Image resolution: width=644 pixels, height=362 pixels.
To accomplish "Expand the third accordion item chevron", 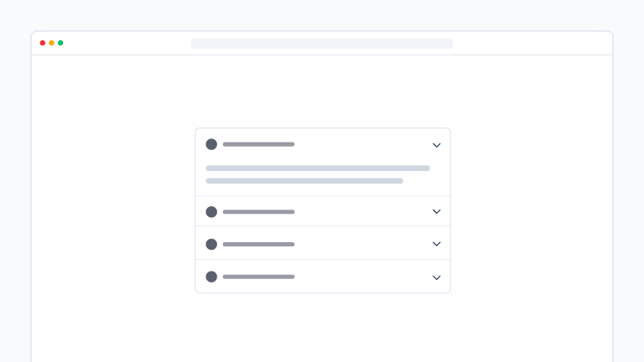I will [436, 244].
